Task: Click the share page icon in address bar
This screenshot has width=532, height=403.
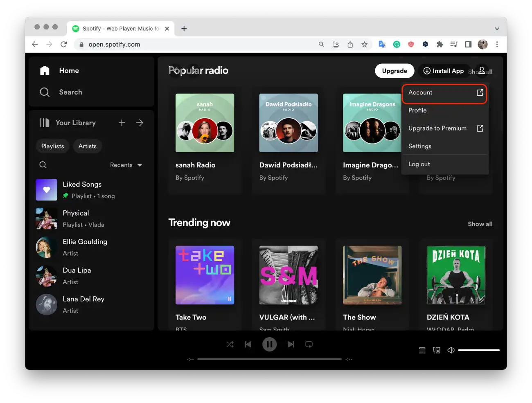Action: 350,45
